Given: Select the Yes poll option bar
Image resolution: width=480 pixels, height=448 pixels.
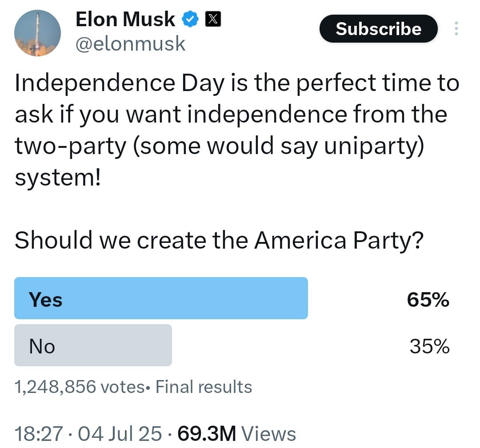Looking at the screenshot, I should point(161,298).
